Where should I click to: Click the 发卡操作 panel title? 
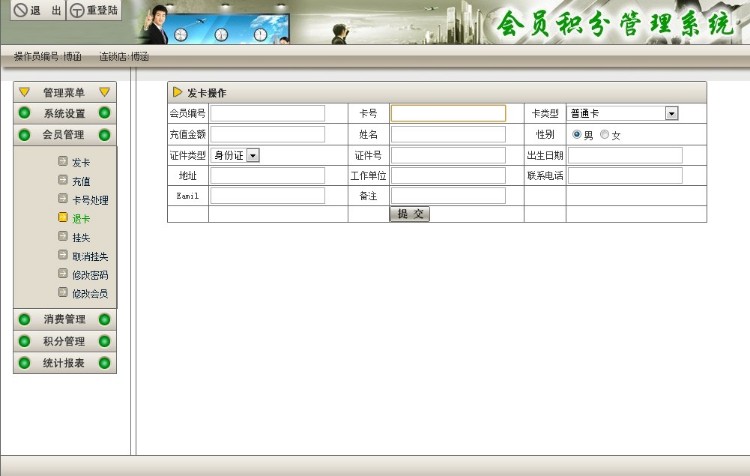(x=207, y=93)
